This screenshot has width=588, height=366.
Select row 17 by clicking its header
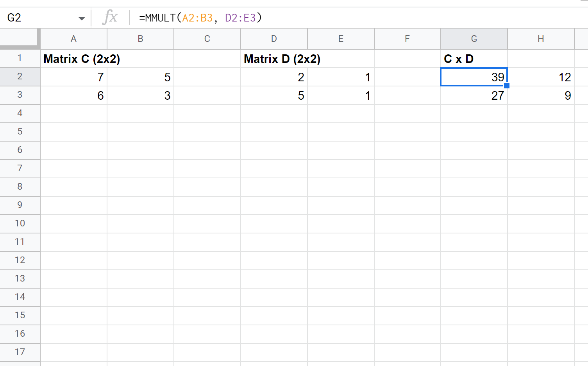[x=20, y=352]
